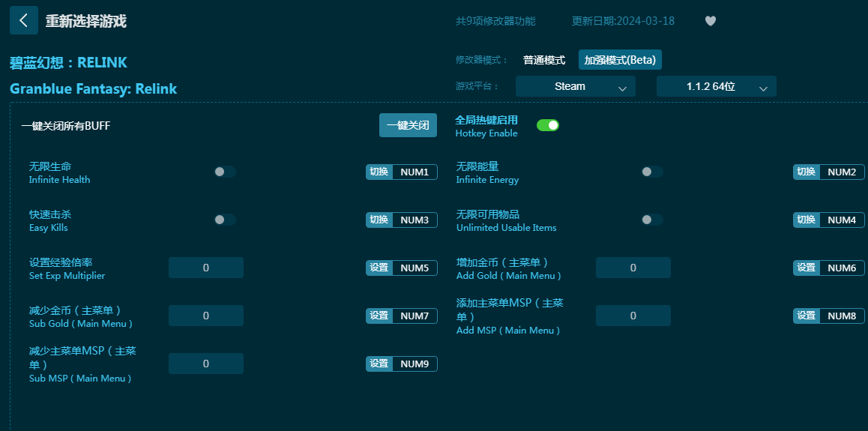
Task: Click the Add Gold value field
Action: (633, 268)
